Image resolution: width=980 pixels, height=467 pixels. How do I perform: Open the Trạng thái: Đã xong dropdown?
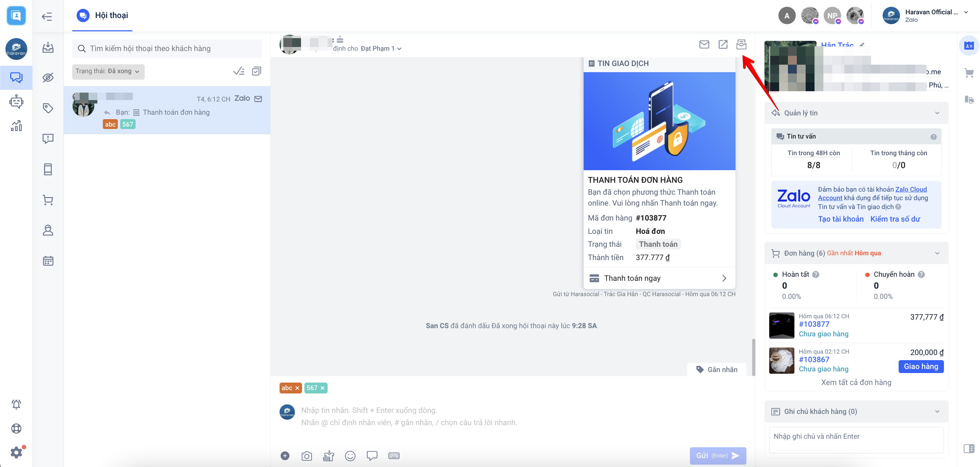pos(108,71)
